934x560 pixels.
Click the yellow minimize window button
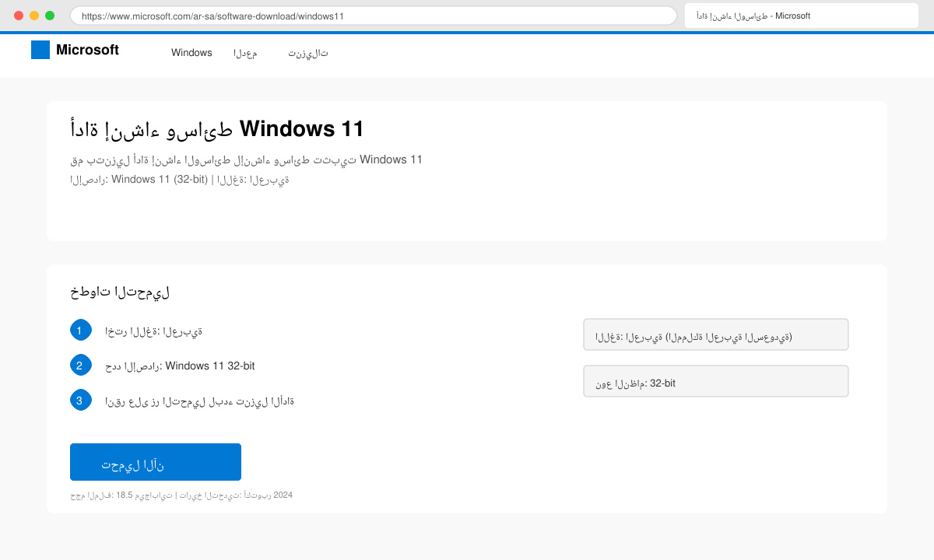34,16
